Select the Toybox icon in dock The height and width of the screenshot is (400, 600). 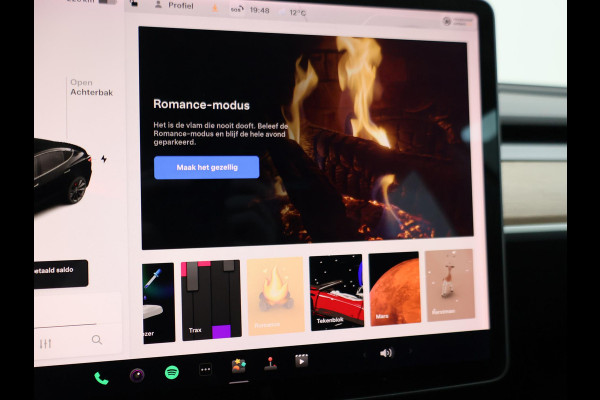(238, 365)
